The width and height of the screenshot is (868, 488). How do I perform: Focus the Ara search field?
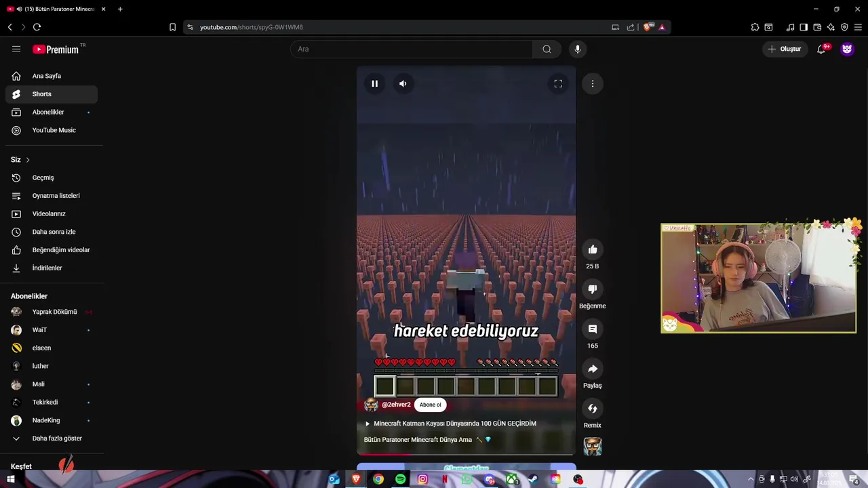(x=412, y=49)
